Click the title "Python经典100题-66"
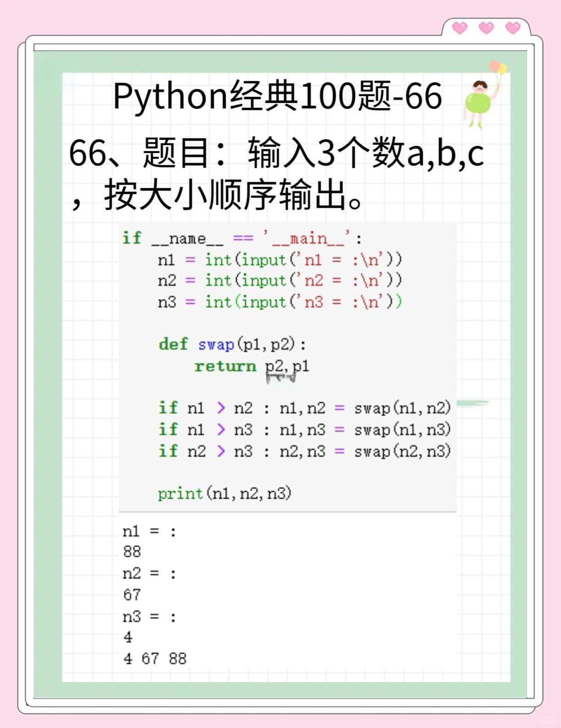Screen dimensions: 561x728 tap(278, 97)
